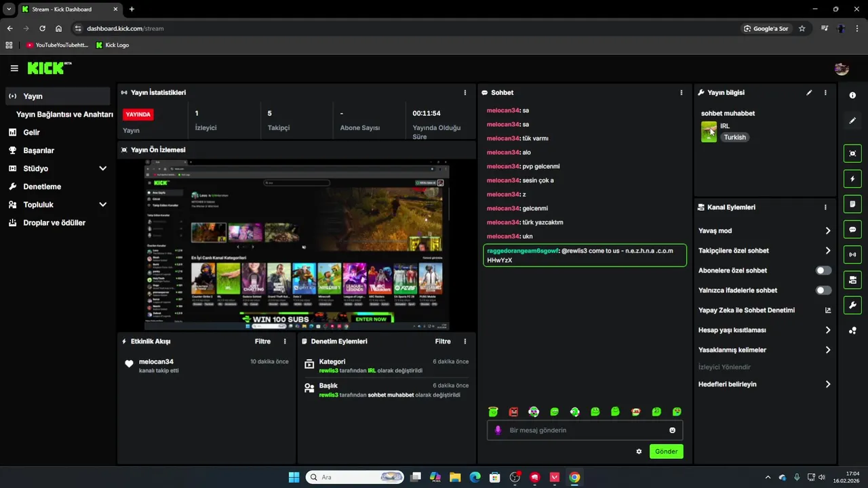
Task: Open Denetim Eylemleri three-dot menu
Action: click(x=465, y=342)
